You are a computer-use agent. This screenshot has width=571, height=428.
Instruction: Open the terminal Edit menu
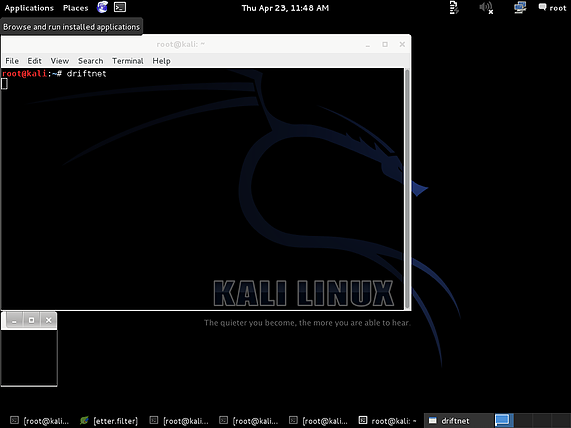pyautogui.click(x=34, y=61)
